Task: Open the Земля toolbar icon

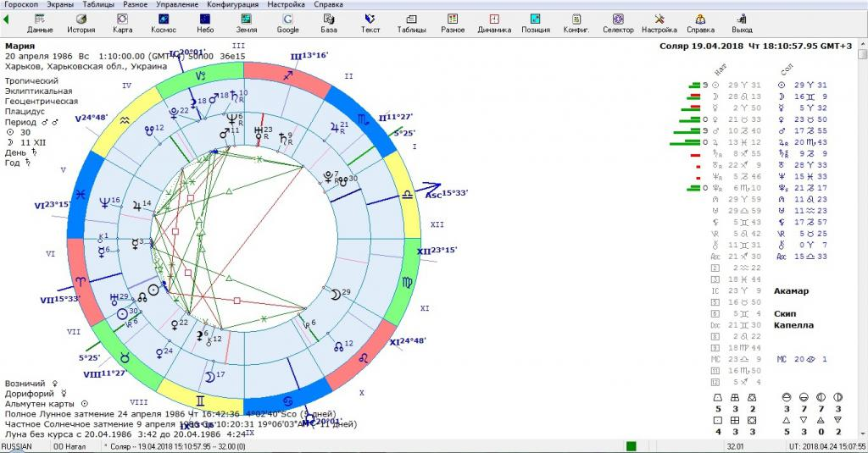Action: point(247,23)
